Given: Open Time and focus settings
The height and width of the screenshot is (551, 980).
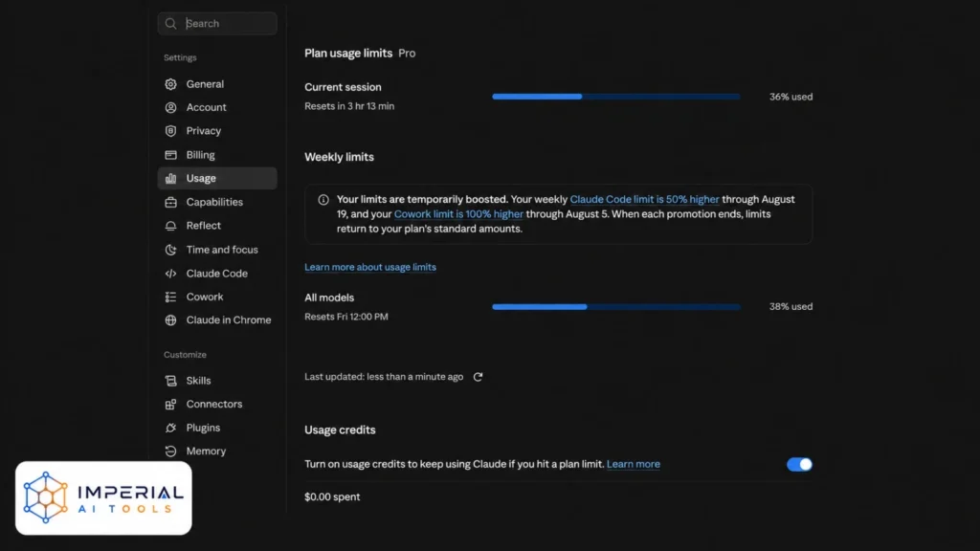Looking at the screenshot, I should point(217,250).
